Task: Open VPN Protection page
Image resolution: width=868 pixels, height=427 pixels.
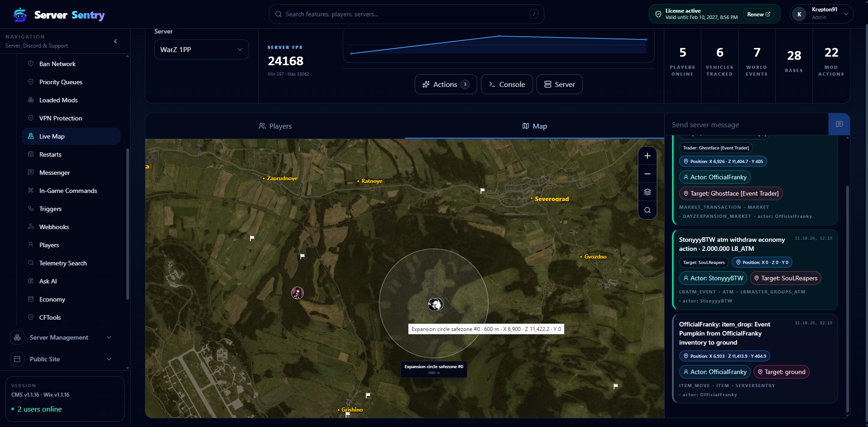Action: point(71,118)
